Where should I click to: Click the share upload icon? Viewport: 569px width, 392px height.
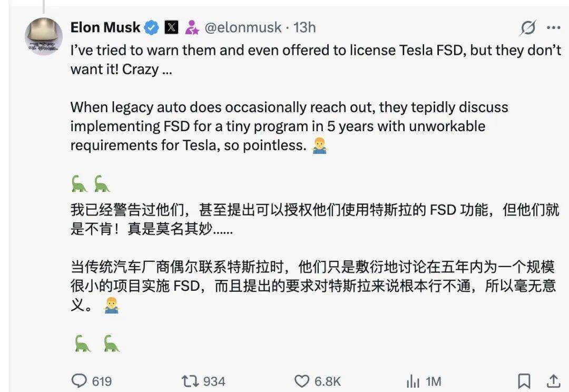553,380
